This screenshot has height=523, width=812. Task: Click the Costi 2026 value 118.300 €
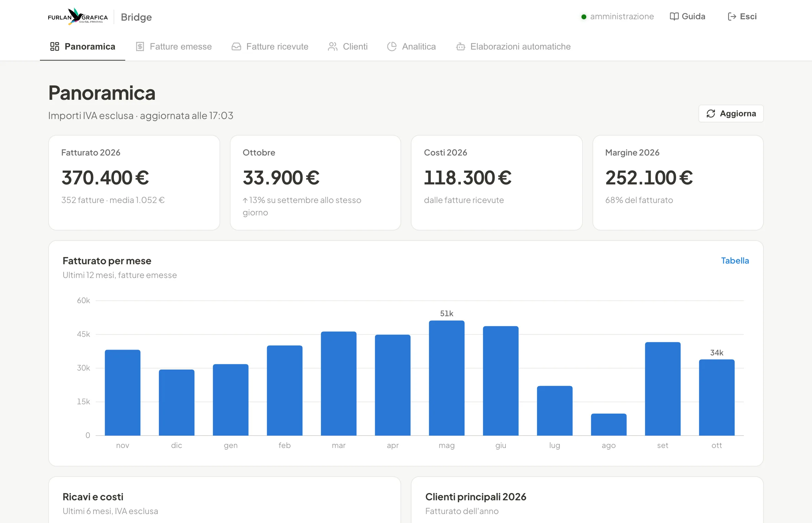[x=468, y=178]
